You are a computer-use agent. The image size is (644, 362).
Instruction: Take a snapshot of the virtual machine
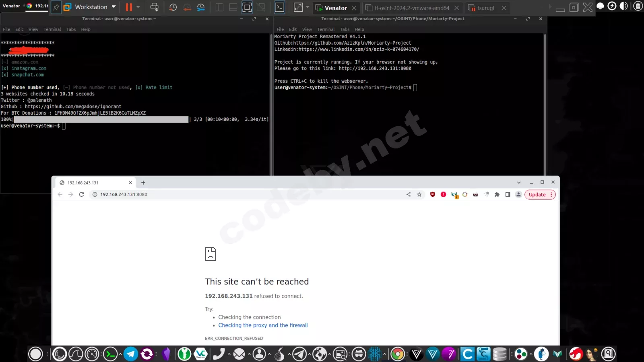tap(173, 7)
